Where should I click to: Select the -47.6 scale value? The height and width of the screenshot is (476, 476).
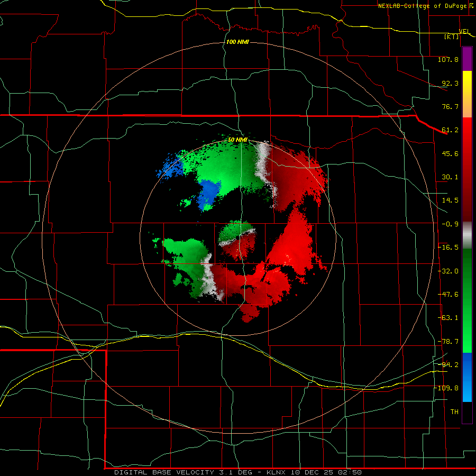pos(448,295)
